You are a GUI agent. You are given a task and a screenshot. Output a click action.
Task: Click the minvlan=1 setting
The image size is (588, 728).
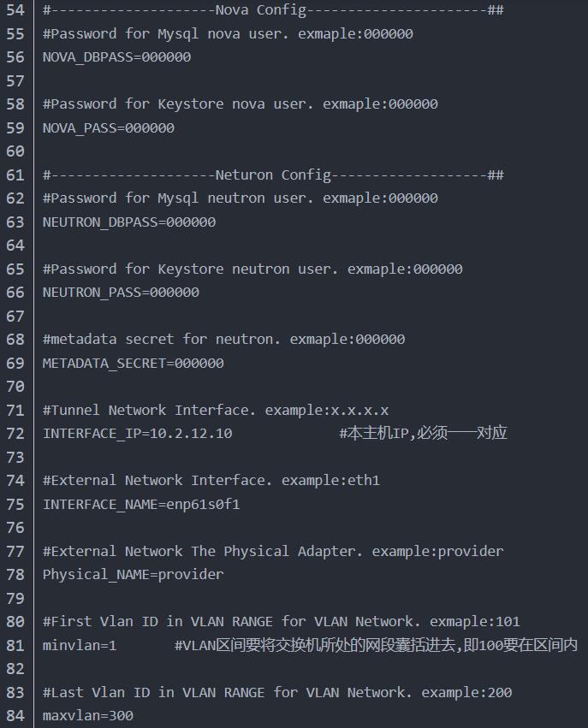pos(79,645)
